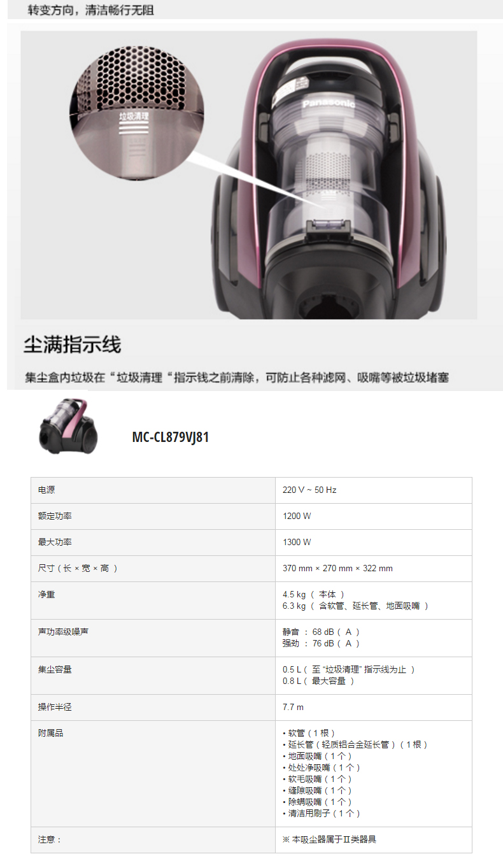Click the MC-CL879VJ81 model name heading

tap(171, 438)
